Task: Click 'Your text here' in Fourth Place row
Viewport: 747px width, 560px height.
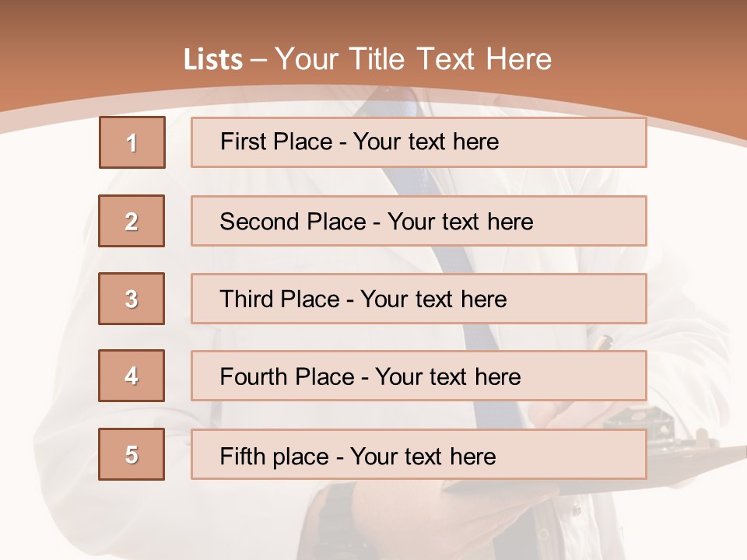Action: pos(447,377)
